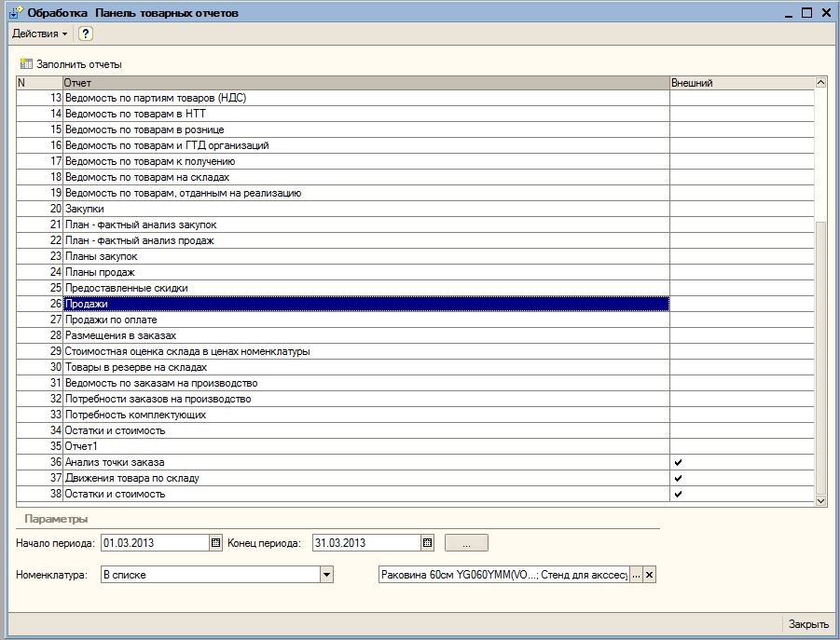Select the Потребность комплектующих report
The width and height of the screenshot is (840, 640).
pyautogui.click(x=366, y=415)
